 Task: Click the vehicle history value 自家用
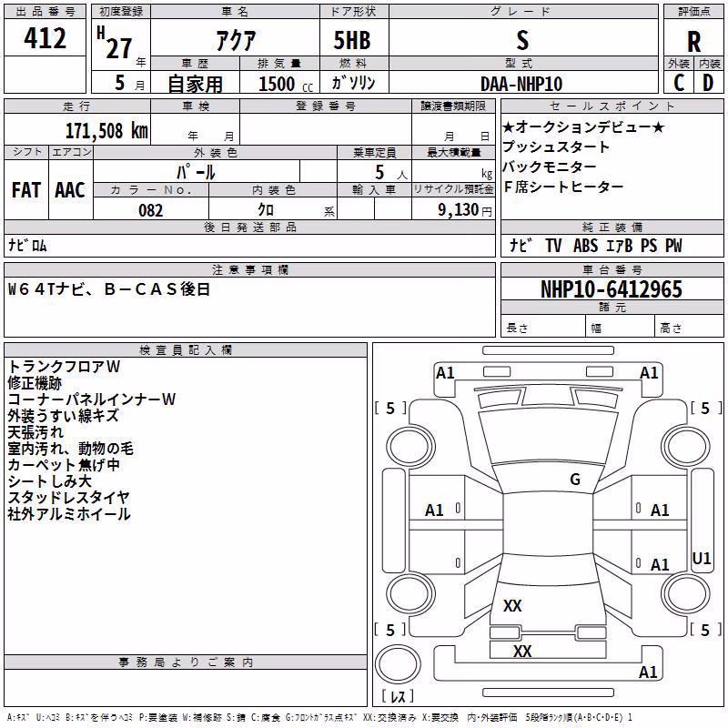(x=195, y=84)
